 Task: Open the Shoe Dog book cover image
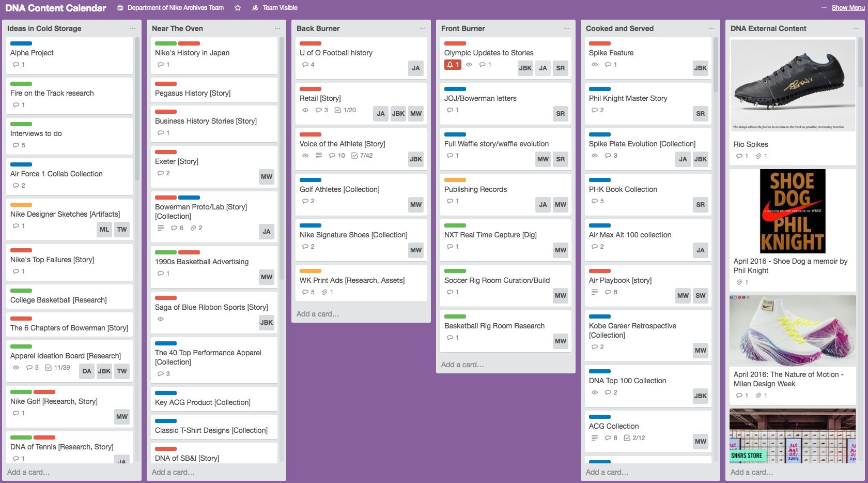point(793,211)
